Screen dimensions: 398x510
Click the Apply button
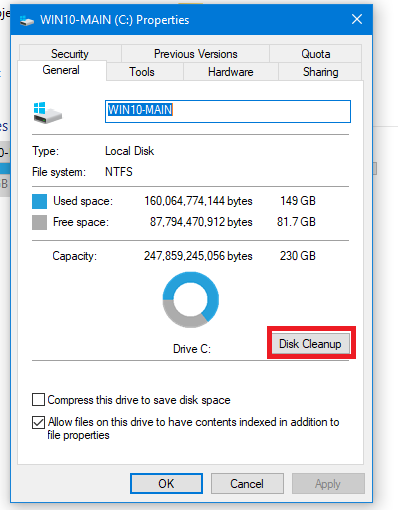coord(328,483)
